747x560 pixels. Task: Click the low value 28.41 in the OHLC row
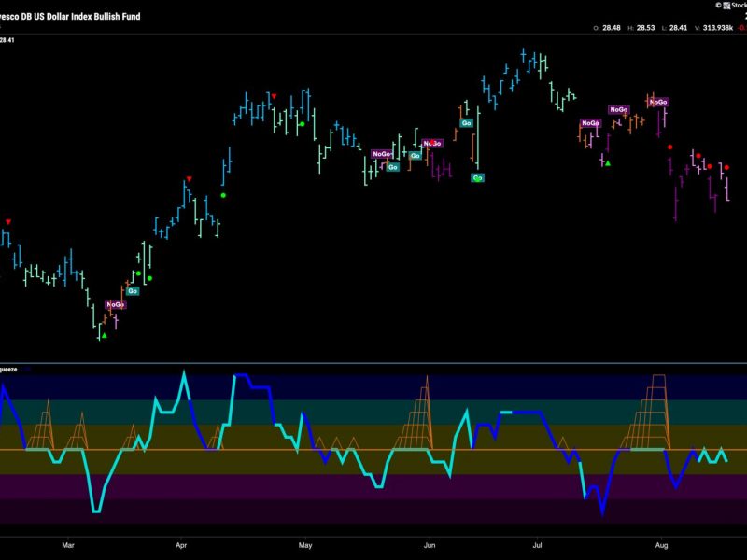point(679,28)
